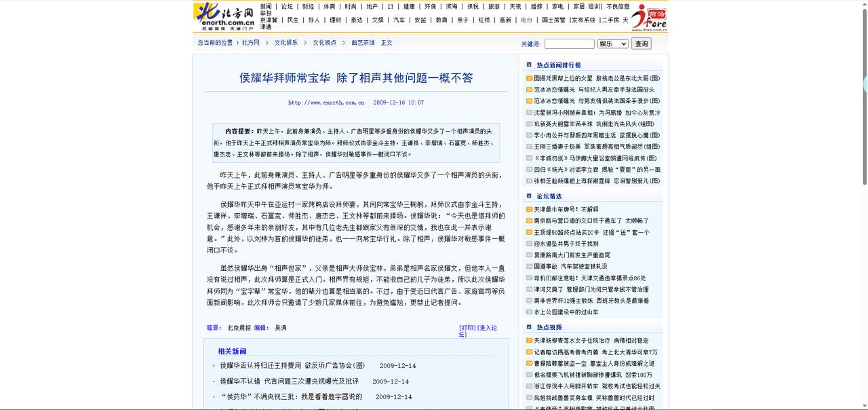Open hot news 李小冉公开与鄢颇四年黑暗生活
Screen dimensions: 868x410
coord(597,135)
